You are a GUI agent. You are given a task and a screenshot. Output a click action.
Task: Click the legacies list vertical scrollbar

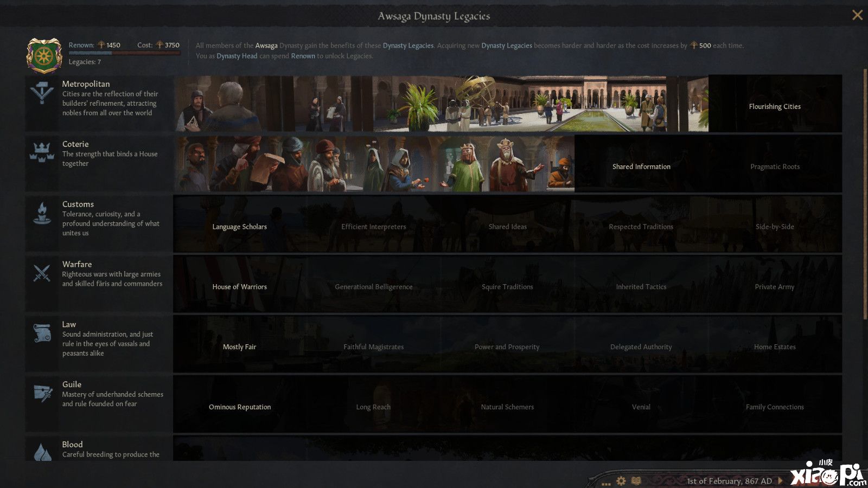click(x=865, y=194)
